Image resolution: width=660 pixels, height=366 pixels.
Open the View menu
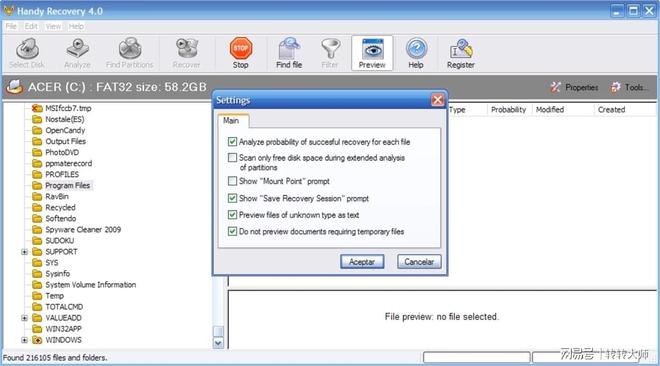(53, 27)
